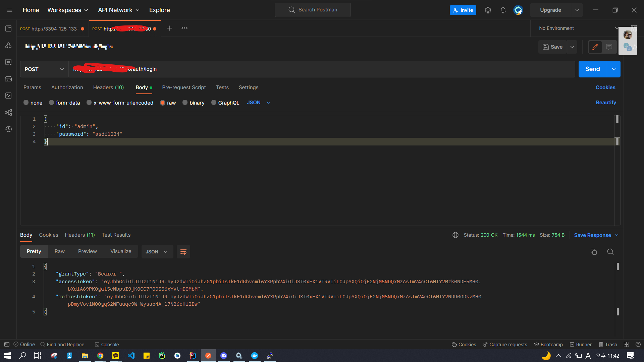Click the Send button
This screenshot has height=362, width=644.
[592, 69]
